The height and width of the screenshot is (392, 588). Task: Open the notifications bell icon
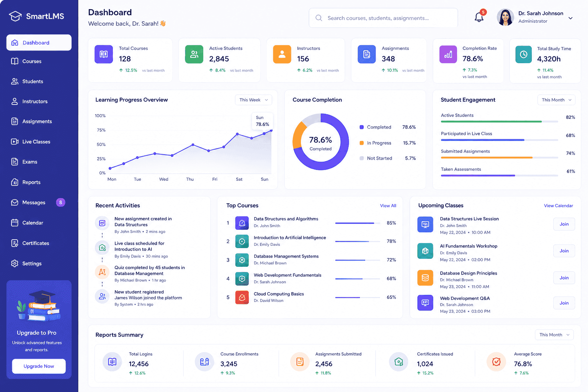(479, 17)
